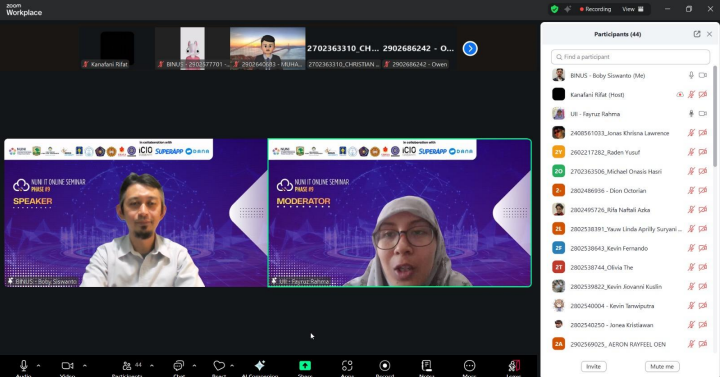Close the Participants panel

point(710,34)
